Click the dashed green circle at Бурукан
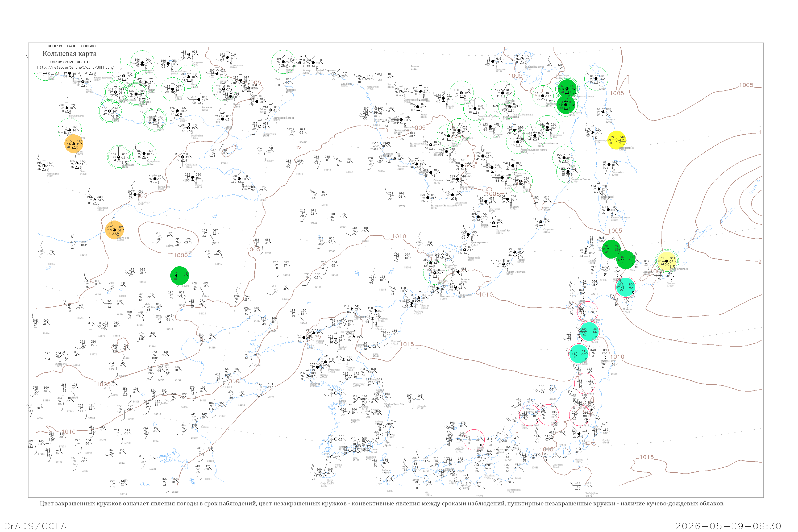This screenshot has width=798, height=532. [503, 93]
